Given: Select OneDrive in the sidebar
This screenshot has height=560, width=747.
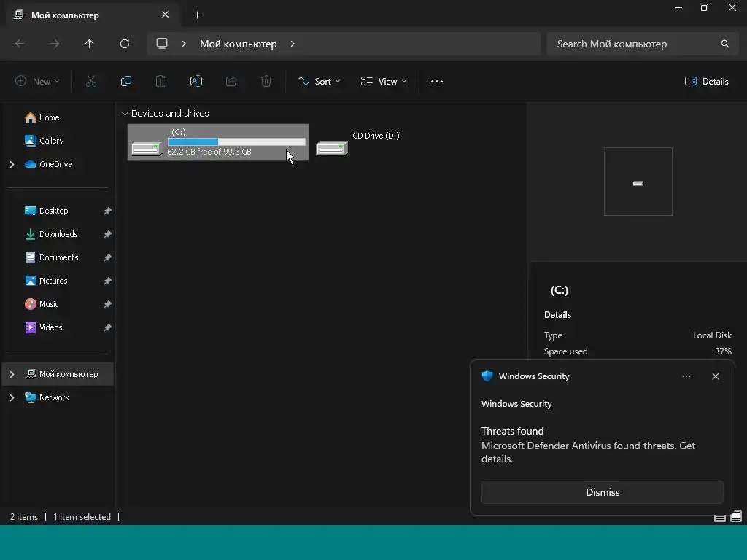Looking at the screenshot, I should 49,164.
